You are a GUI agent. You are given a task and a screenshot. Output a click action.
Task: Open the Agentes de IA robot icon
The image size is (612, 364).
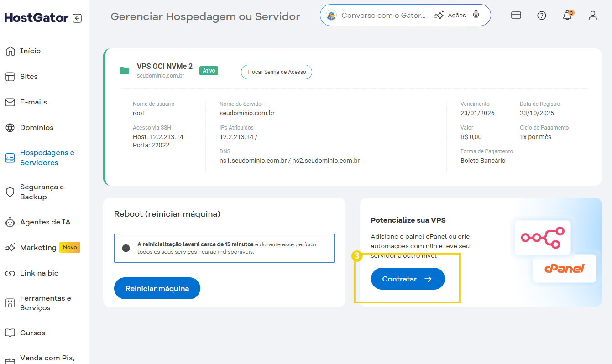pos(10,222)
